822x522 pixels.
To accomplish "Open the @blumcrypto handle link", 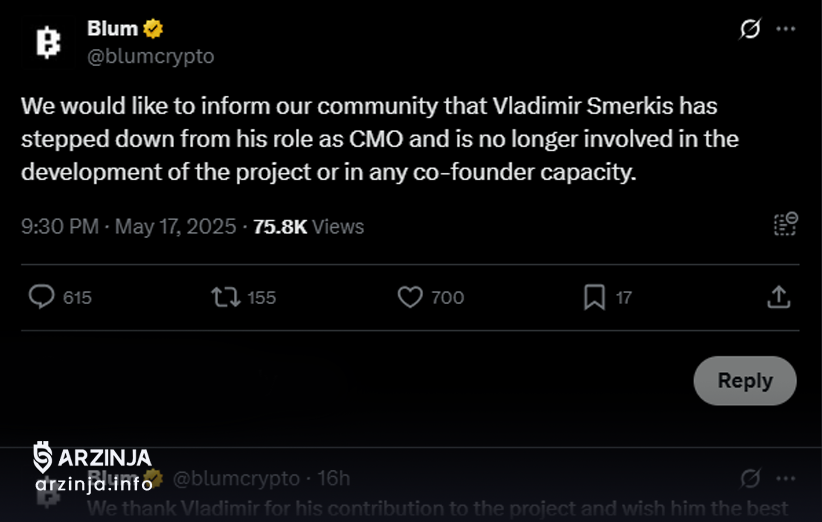I will tap(151, 56).
